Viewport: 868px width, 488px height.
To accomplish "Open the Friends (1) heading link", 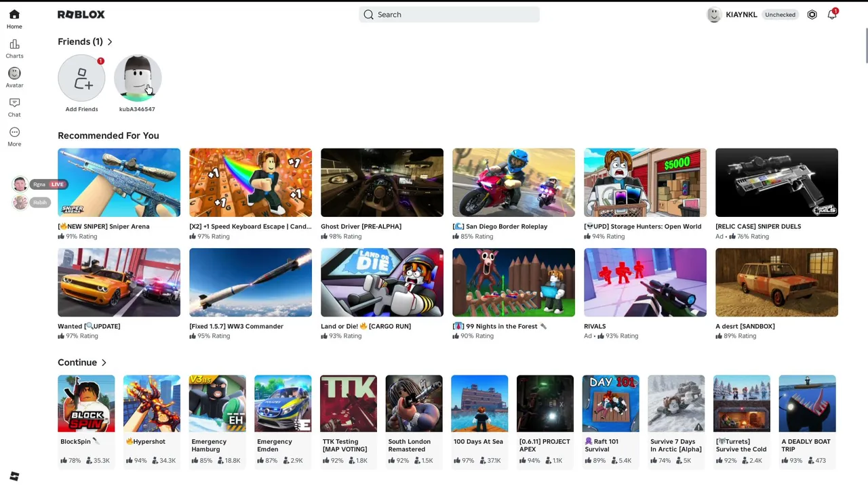I will coord(80,42).
